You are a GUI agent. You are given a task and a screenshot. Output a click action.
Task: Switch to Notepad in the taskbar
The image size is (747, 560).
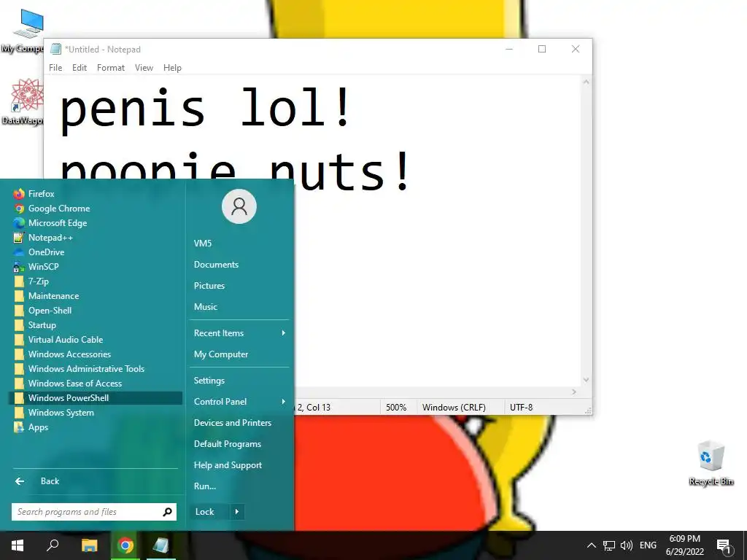[x=161, y=545]
